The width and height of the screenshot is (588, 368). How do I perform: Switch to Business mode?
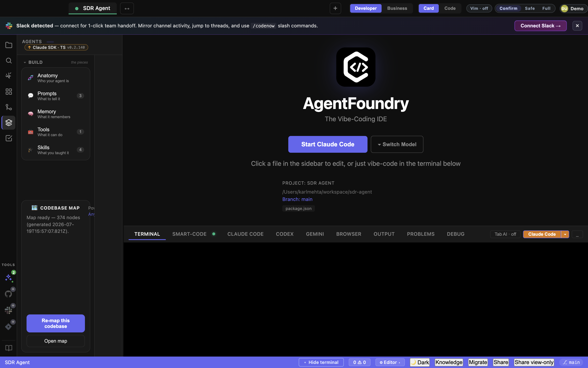click(397, 8)
